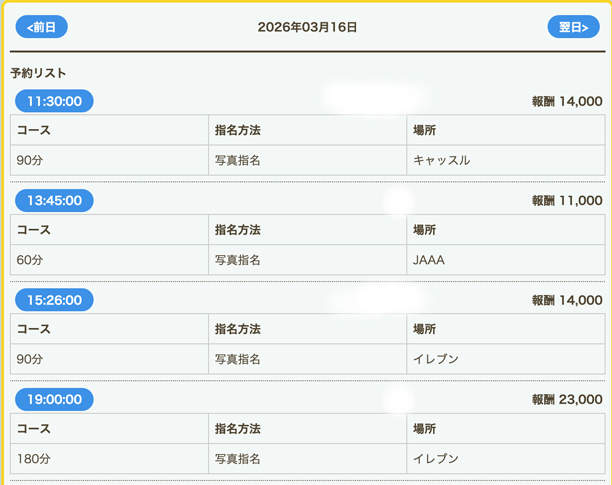Open the 13:45:00 reservation time badge

54,201
